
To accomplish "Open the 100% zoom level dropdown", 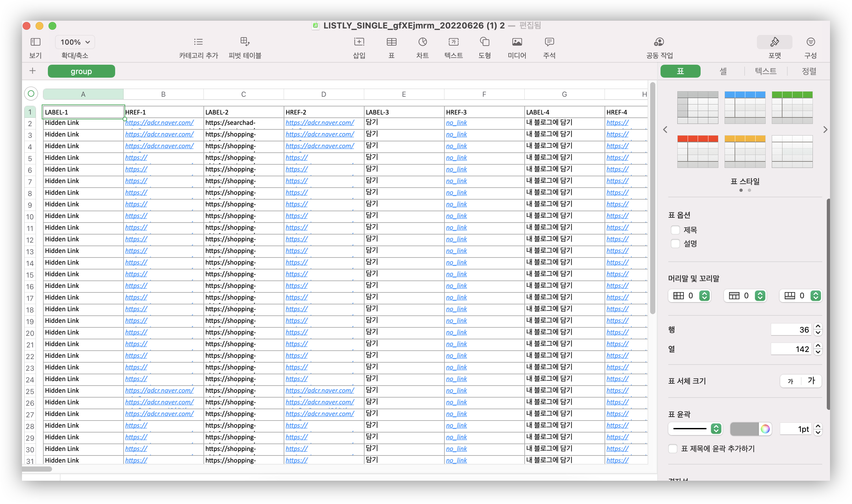I will pyautogui.click(x=75, y=42).
